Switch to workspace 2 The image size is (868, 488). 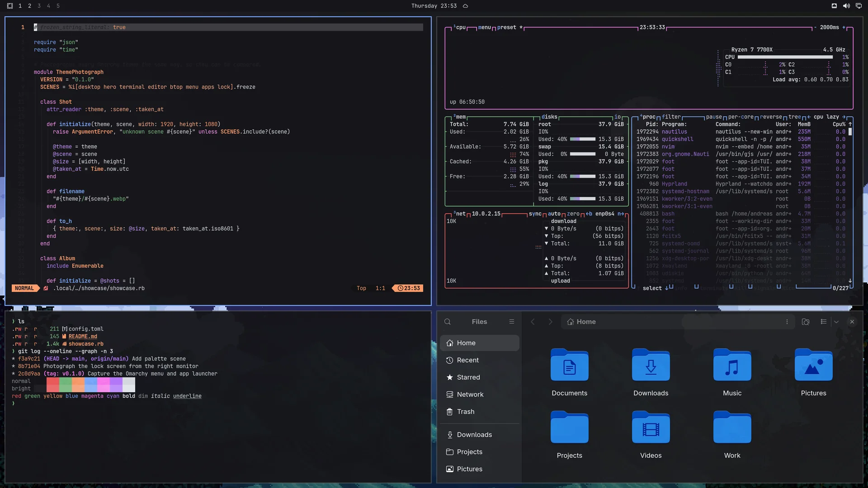pyautogui.click(x=29, y=6)
